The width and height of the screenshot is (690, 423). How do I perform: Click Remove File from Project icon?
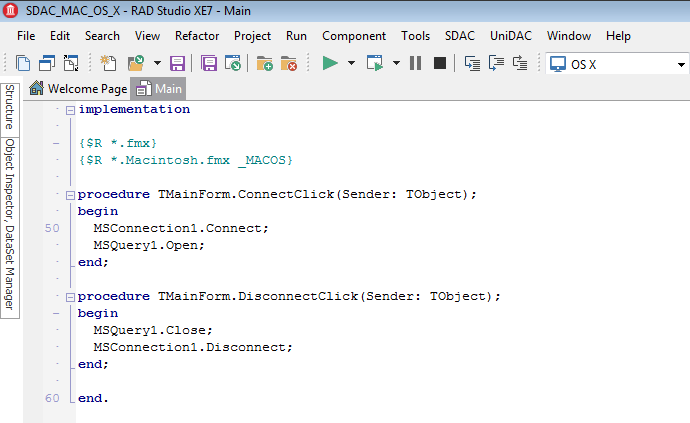(x=289, y=63)
